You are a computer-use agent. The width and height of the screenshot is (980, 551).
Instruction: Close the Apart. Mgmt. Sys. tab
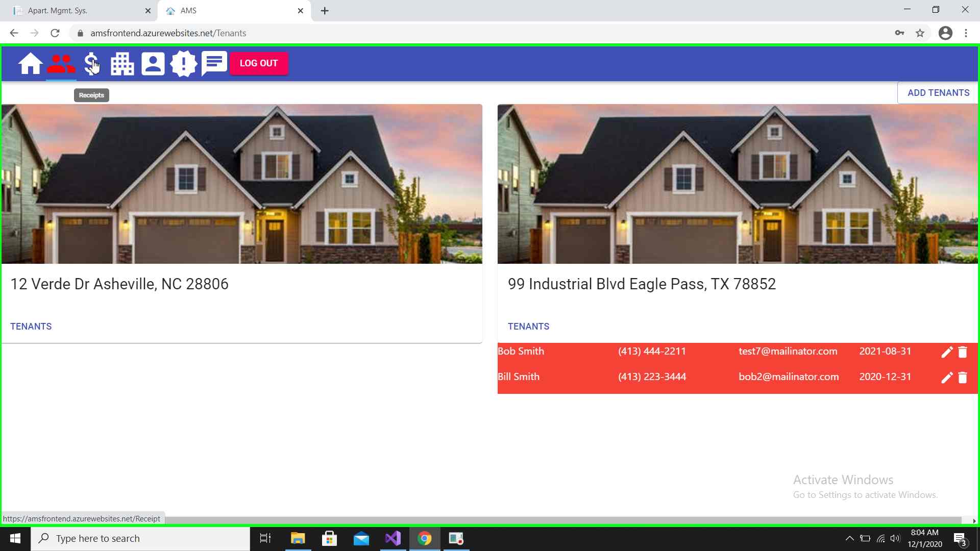pyautogui.click(x=148, y=11)
